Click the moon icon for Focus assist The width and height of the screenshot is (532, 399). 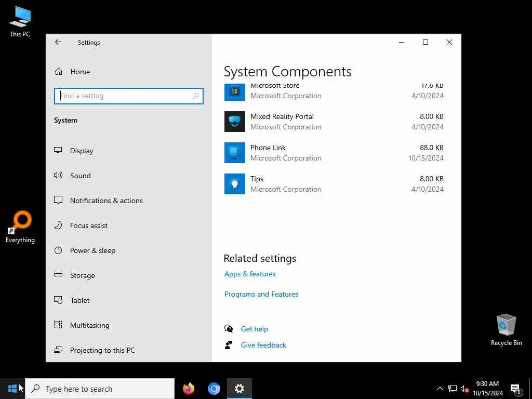pos(58,225)
